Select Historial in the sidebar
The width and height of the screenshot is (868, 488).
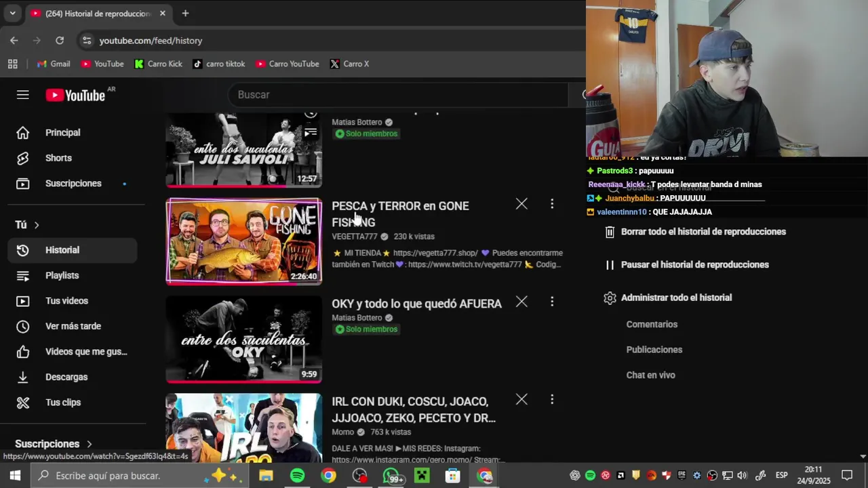[73, 250]
